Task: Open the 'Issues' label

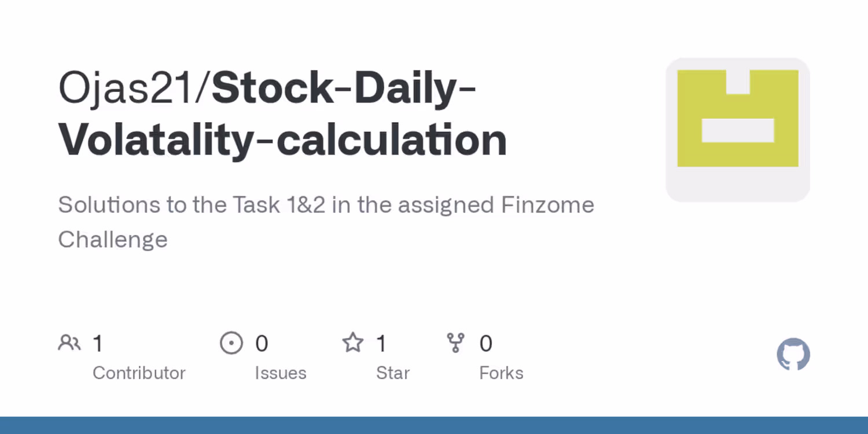Action: coord(281,373)
